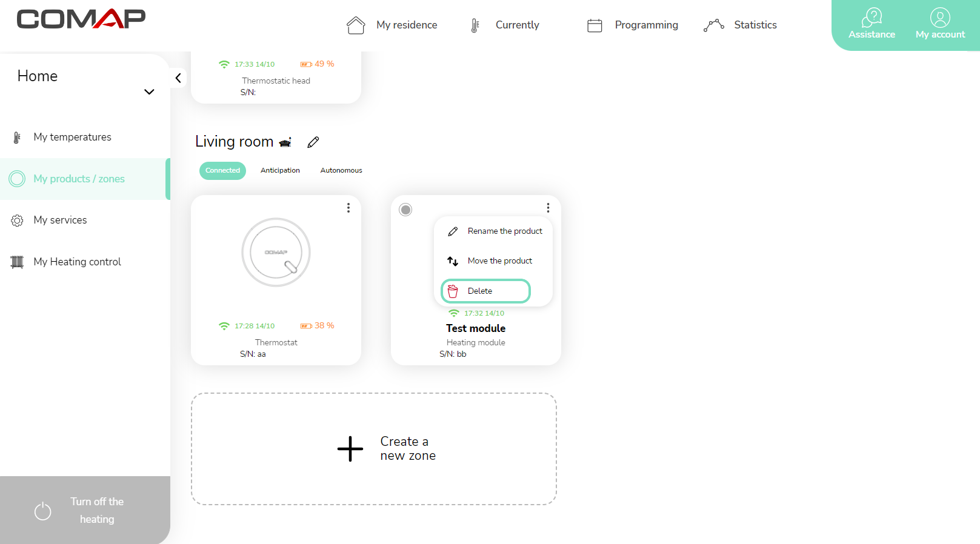This screenshot has height=544, width=980.
Task: Click the COMAP logo
Action: [81, 19]
